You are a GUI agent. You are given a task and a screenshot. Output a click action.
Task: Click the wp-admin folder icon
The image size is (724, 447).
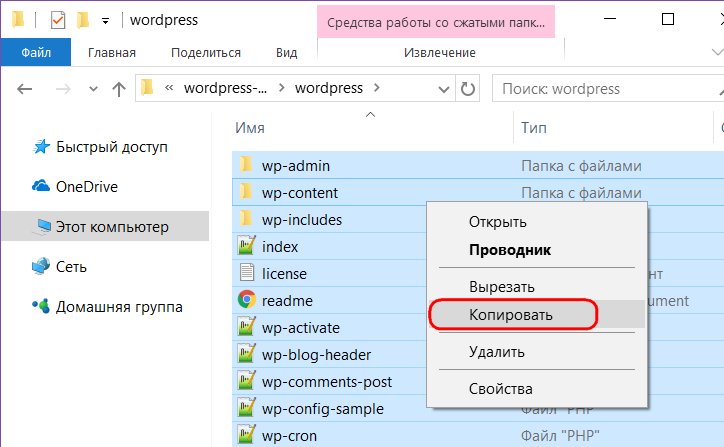pyautogui.click(x=246, y=164)
